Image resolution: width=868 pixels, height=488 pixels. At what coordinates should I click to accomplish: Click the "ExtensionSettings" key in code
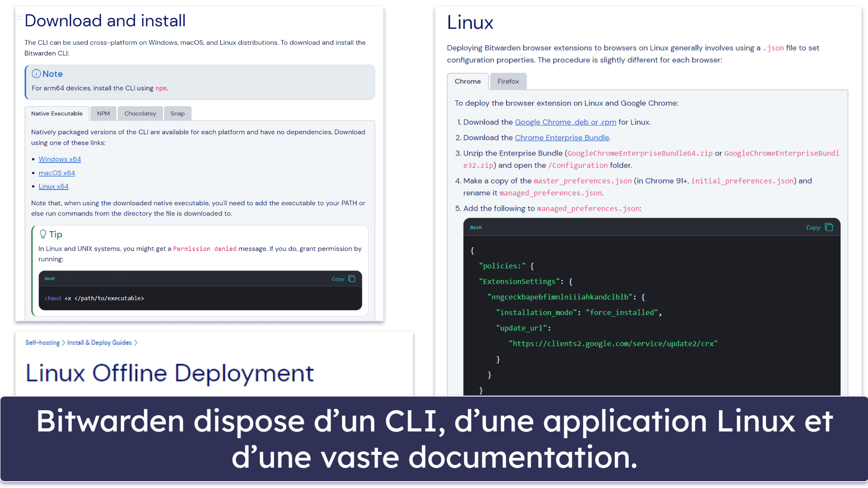(x=519, y=281)
